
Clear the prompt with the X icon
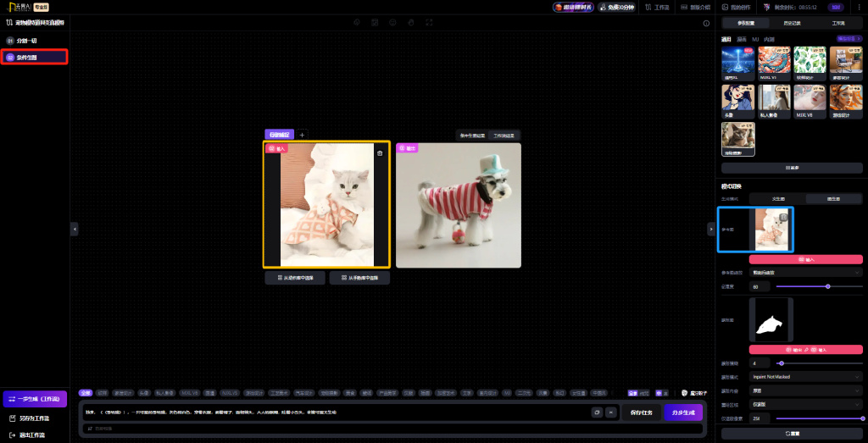[610, 412]
